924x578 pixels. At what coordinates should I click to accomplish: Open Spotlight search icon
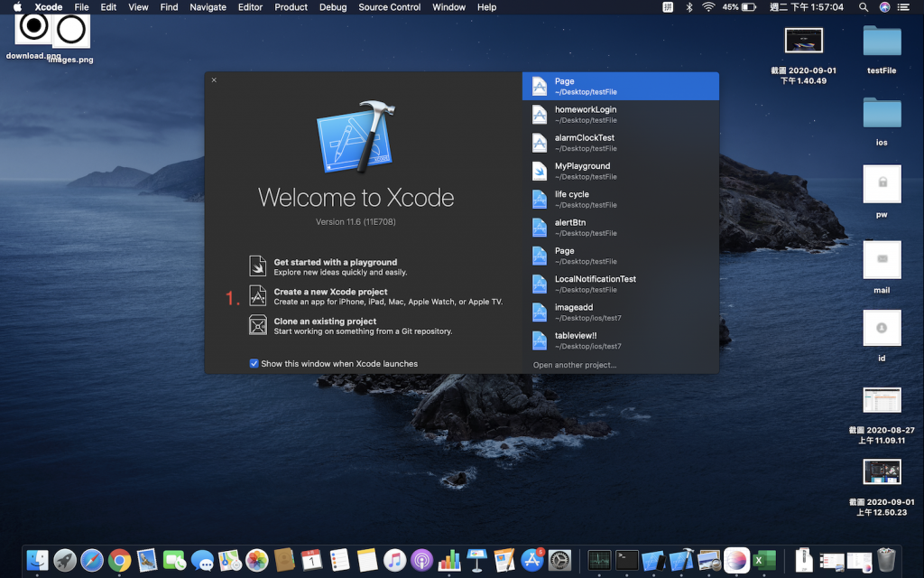pos(864,7)
